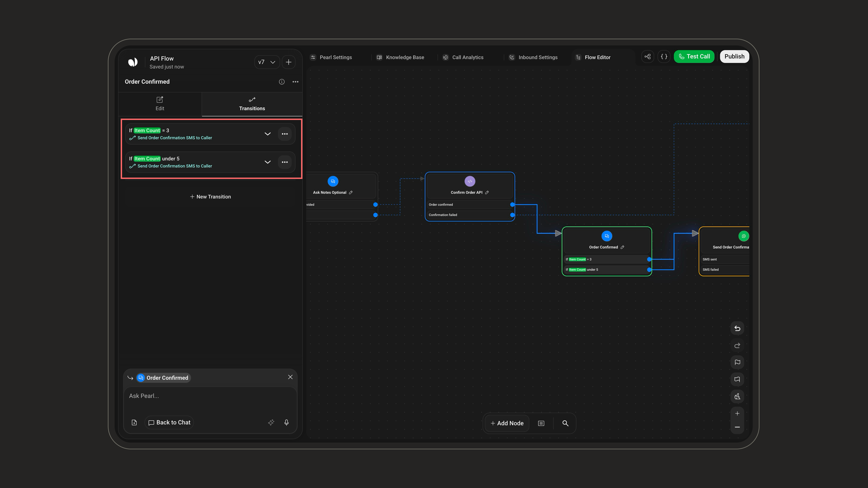Viewport: 868px width, 488px height.
Task: Edit Confirm Order API name pencil
Action: (x=487, y=193)
